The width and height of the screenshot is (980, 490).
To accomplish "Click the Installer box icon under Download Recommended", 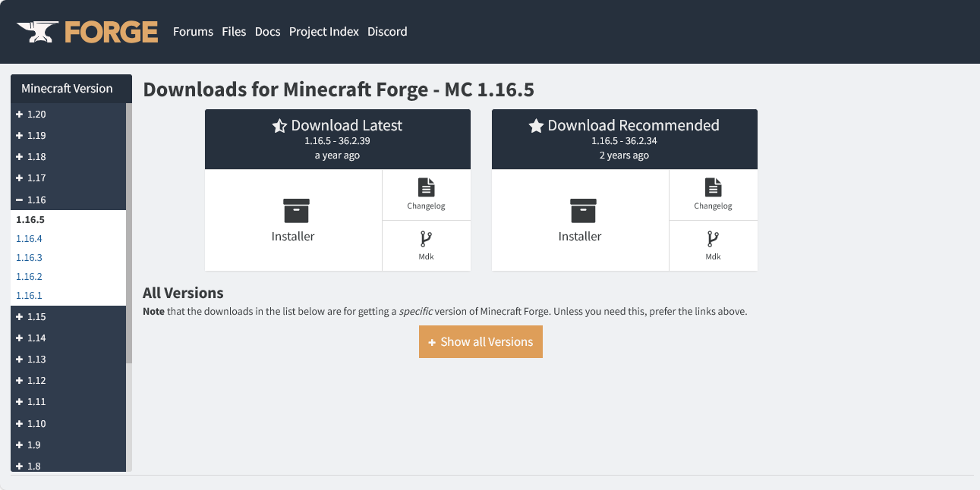I will pos(583,210).
